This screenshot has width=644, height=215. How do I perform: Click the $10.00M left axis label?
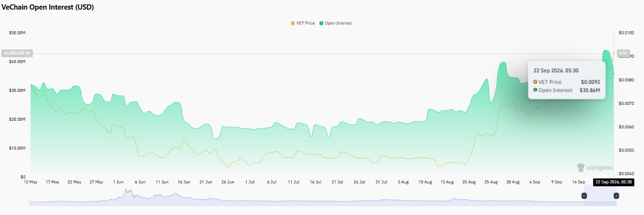coord(17,148)
